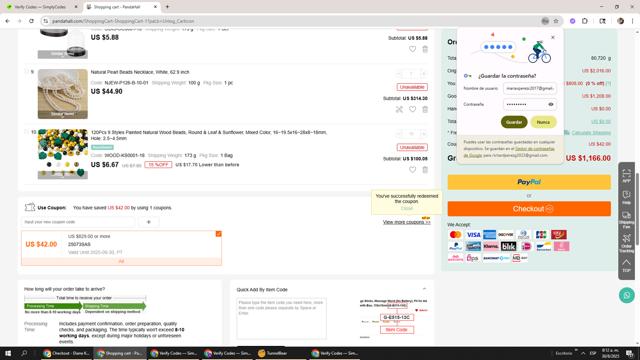
Task: Open Natural Pearl Beads Necklace product thumbnail
Action: 62,94
